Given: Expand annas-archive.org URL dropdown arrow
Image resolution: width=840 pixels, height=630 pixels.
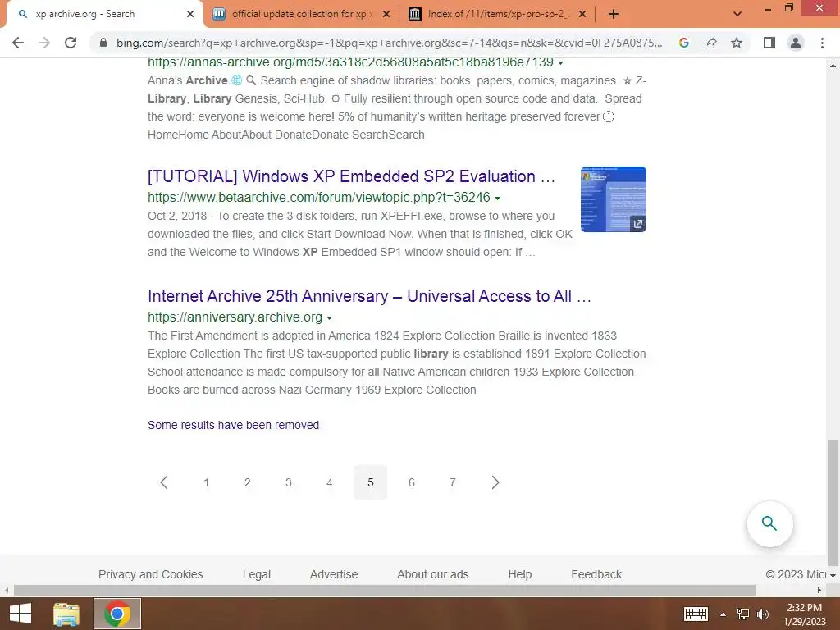Looking at the screenshot, I should (560, 63).
